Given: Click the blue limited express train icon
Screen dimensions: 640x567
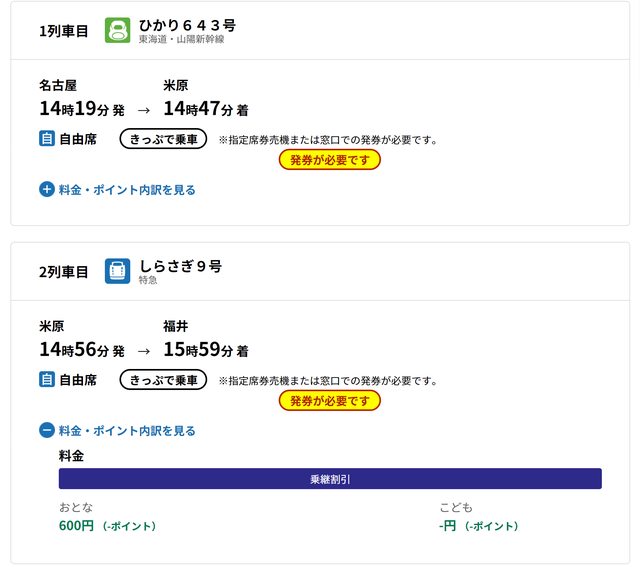Looking at the screenshot, I should click(118, 271).
